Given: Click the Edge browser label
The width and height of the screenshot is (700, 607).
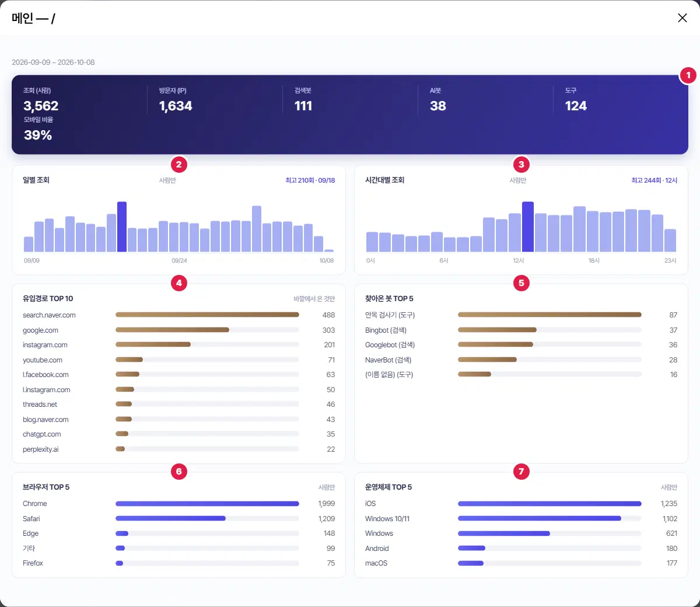Looking at the screenshot, I should click(x=31, y=533).
